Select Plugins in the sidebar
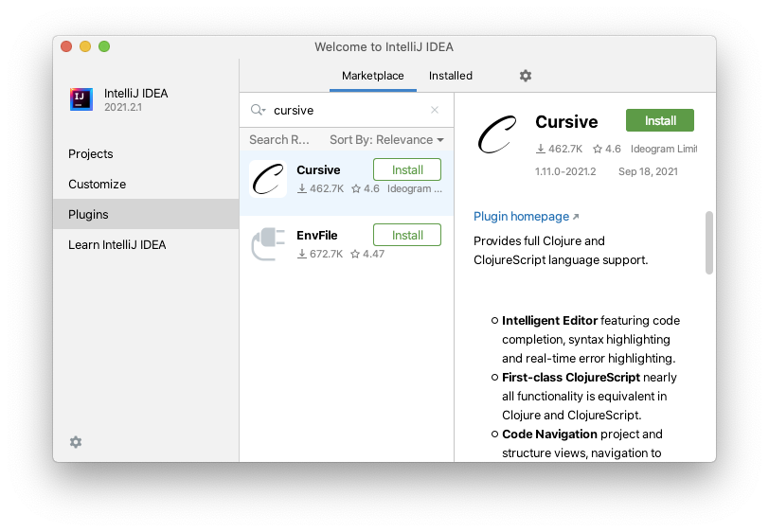 click(x=146, y=214)
